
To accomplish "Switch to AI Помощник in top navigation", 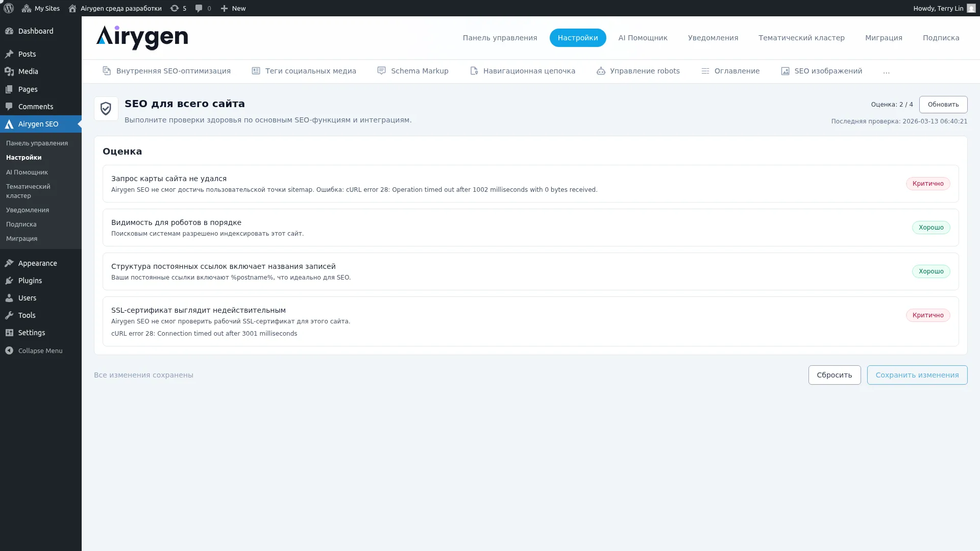I will [x=643, y=38].
